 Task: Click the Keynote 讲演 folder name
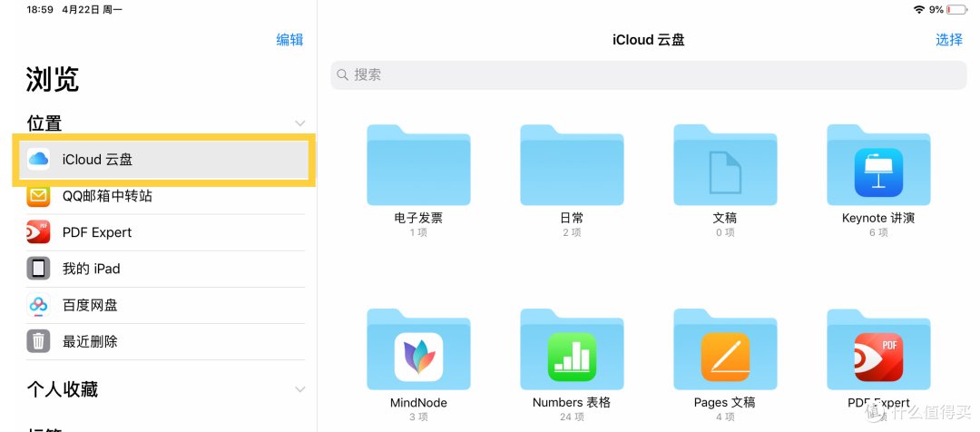pyautogui.click(x=878, y=218)
